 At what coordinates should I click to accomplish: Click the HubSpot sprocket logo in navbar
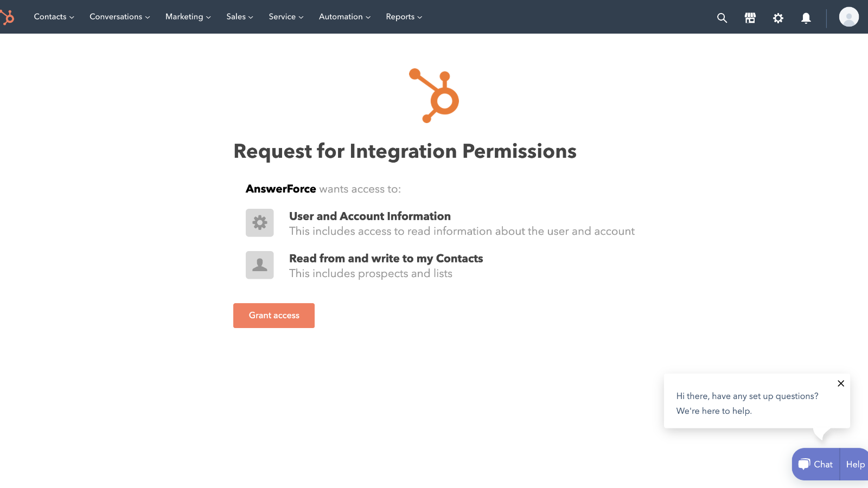pos(8,17)
